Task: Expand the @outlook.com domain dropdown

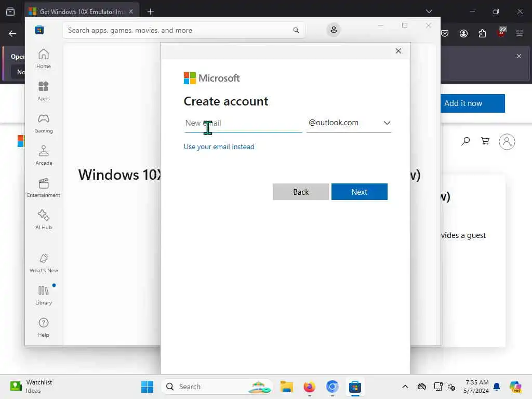Action: [x=349, y=123]
